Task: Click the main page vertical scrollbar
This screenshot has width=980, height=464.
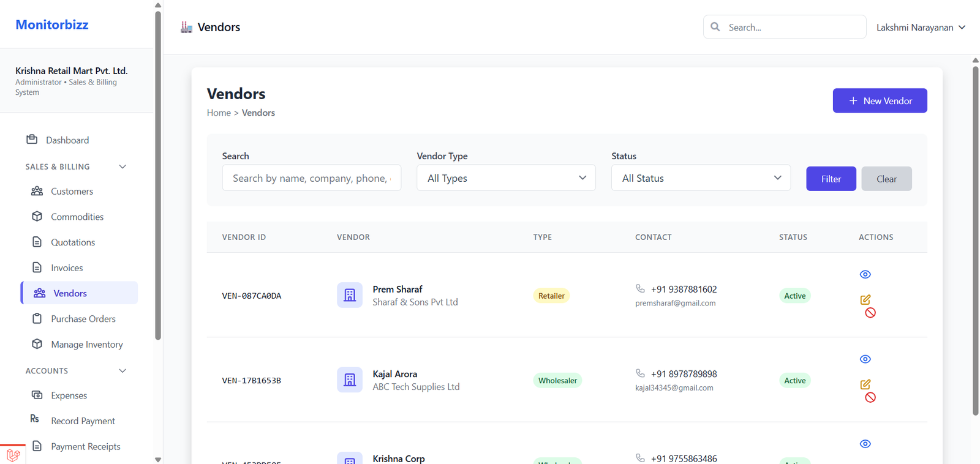Action: pyautogui.click(x=976, y=241)
